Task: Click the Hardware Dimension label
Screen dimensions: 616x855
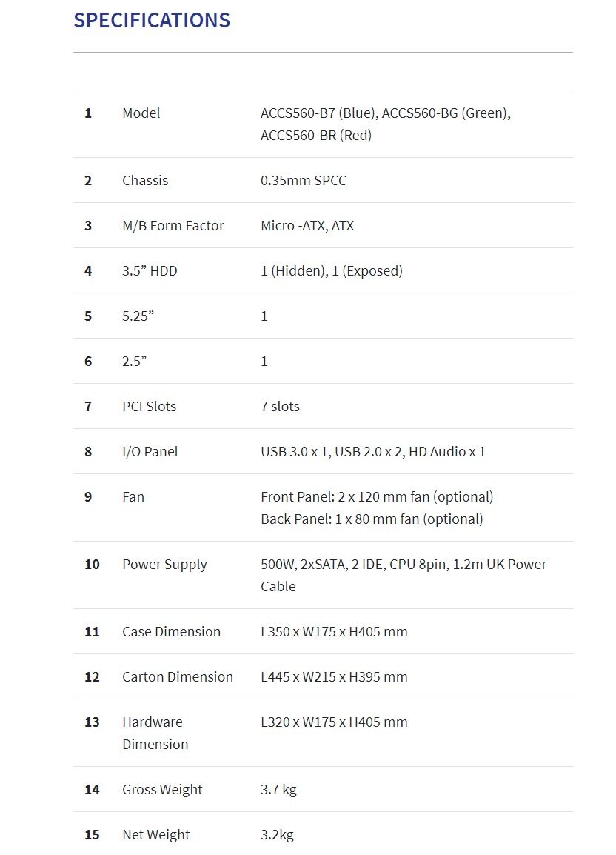Action: click(155, 733)
